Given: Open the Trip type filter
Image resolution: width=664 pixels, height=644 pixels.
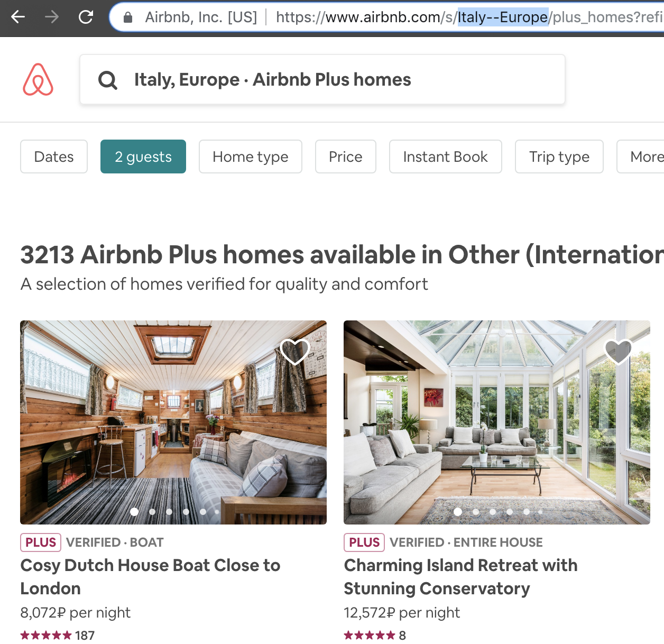Looking at the screenshot, I should click(x=559, y=157).
